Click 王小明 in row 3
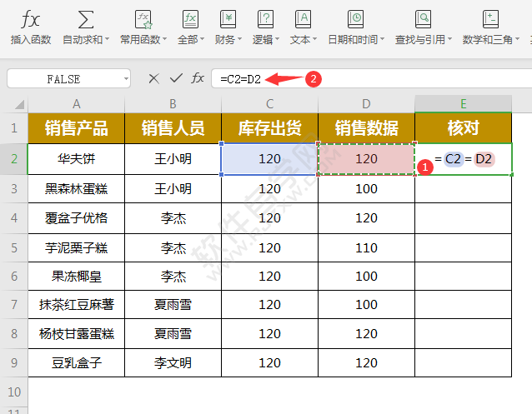This screenshot has height=414, width=532. [x=173, y=189]
